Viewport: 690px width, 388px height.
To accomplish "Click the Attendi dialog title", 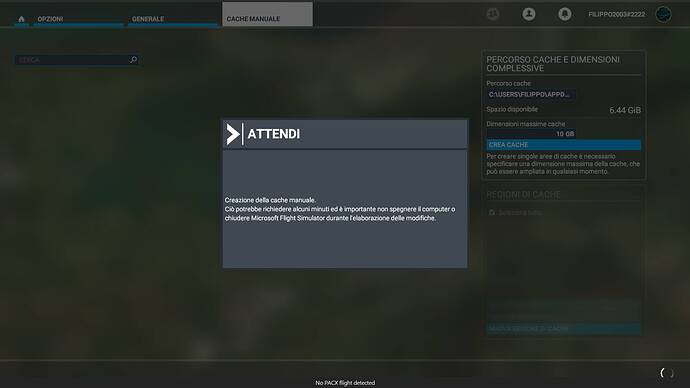I will tap(273, 134).
